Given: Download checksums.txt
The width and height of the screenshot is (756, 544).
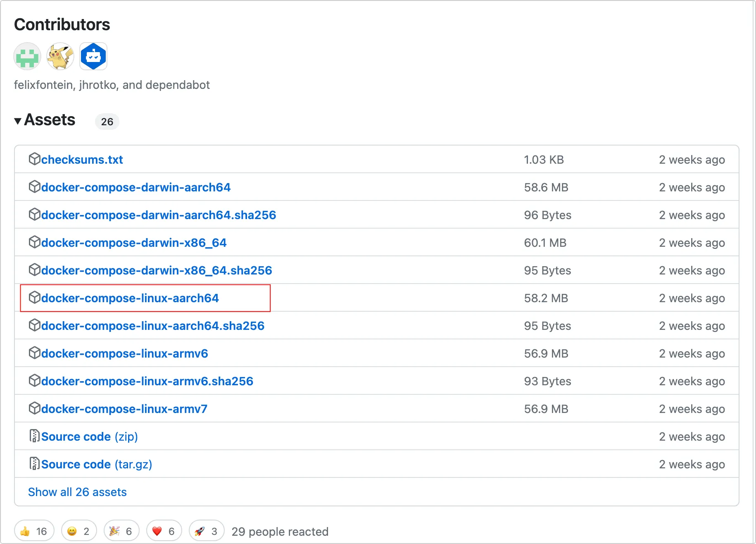Looking at the screenshot, I should (x=82, y=160).
